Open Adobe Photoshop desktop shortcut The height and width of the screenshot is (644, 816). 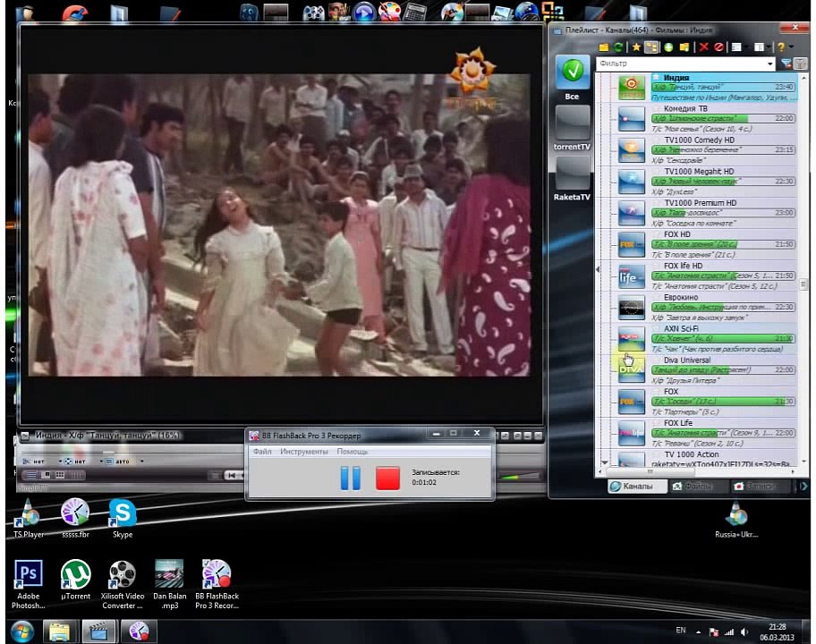28,584
